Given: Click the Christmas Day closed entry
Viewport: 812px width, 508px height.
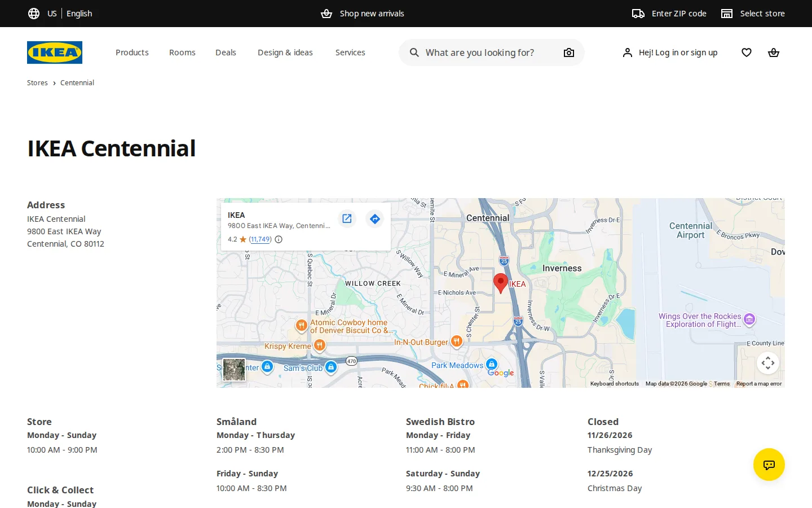Looking at the screenshot, I should (615, 488).
